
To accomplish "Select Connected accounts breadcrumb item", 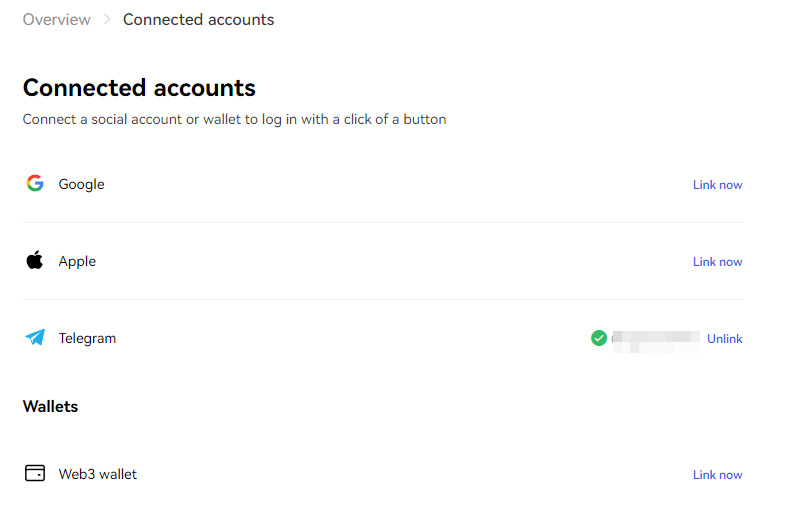I will click(x=198, y=19).
